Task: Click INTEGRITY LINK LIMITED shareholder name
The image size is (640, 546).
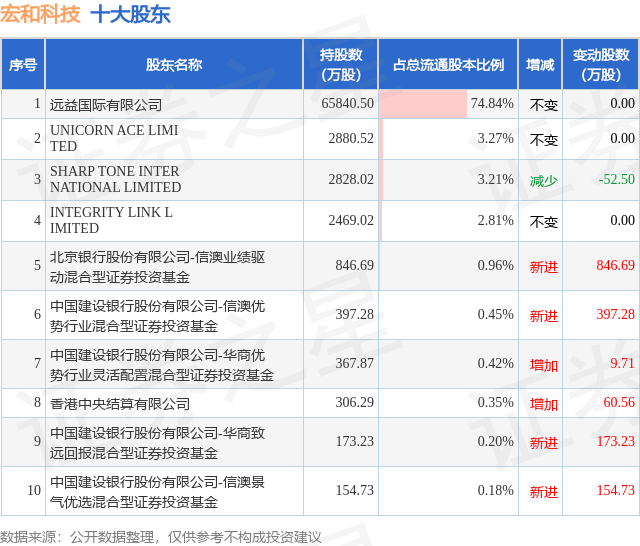Action: (111, 220)
